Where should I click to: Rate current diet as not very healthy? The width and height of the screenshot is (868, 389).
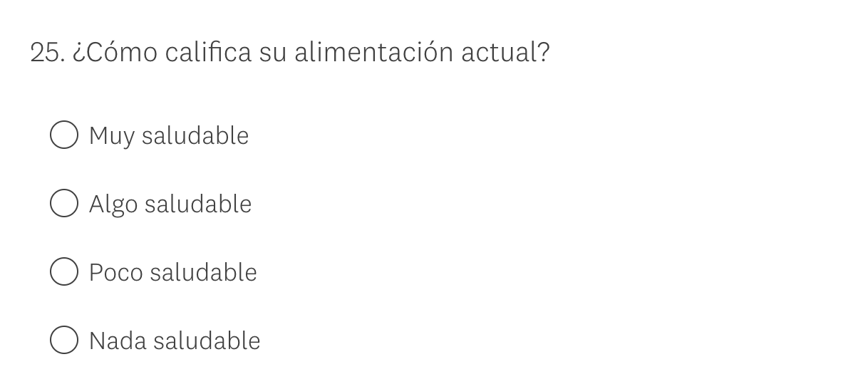64,272
